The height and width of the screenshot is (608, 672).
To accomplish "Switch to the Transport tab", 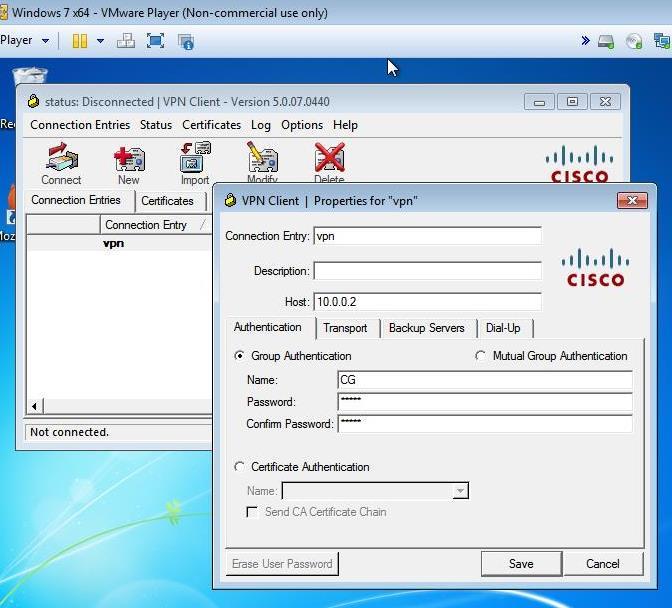I will pos(345,328).
